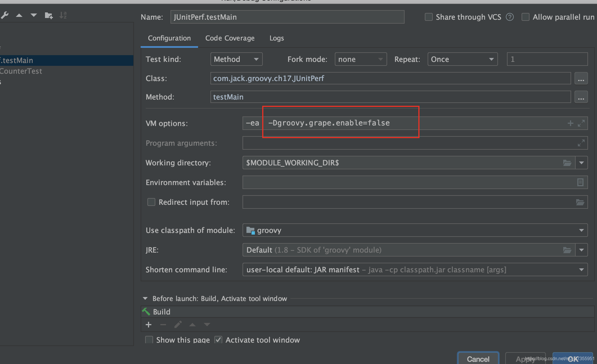
Task: Click the sort configurations alphabetically icon
Action: (63, 15)
